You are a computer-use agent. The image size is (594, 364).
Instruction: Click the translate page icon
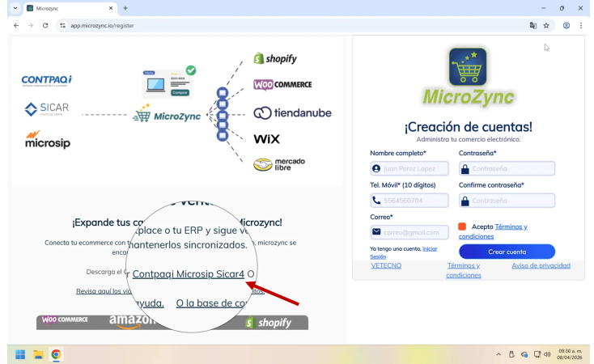533,25
